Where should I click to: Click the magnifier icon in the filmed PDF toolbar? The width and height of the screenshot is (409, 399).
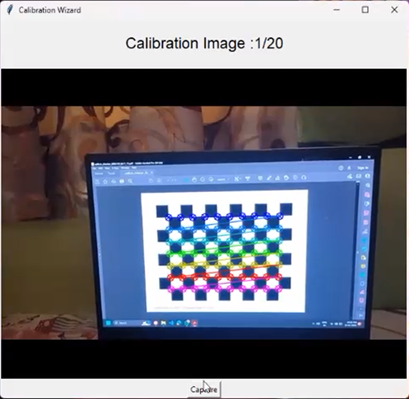point(130,181)
